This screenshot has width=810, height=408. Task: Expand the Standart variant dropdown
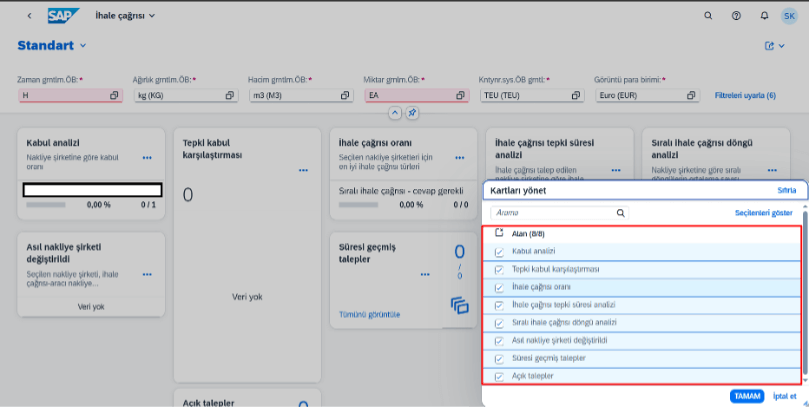point(83,46)
